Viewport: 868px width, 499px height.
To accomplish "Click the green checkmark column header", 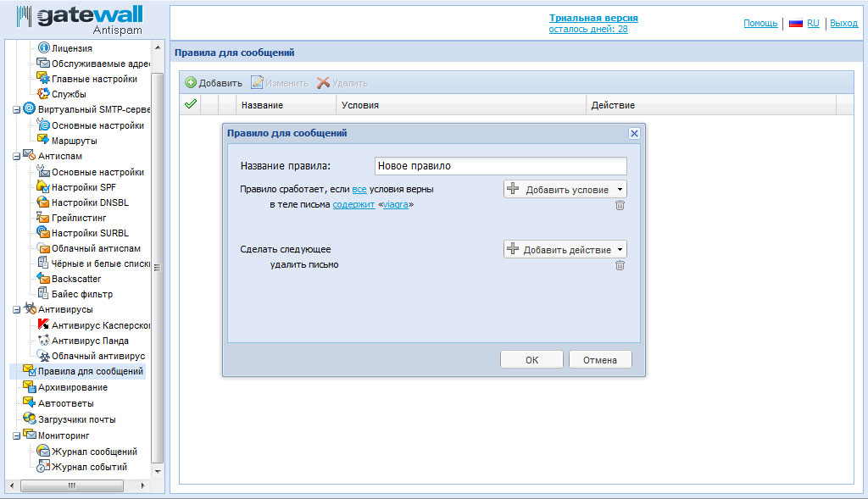I will 191,104.
